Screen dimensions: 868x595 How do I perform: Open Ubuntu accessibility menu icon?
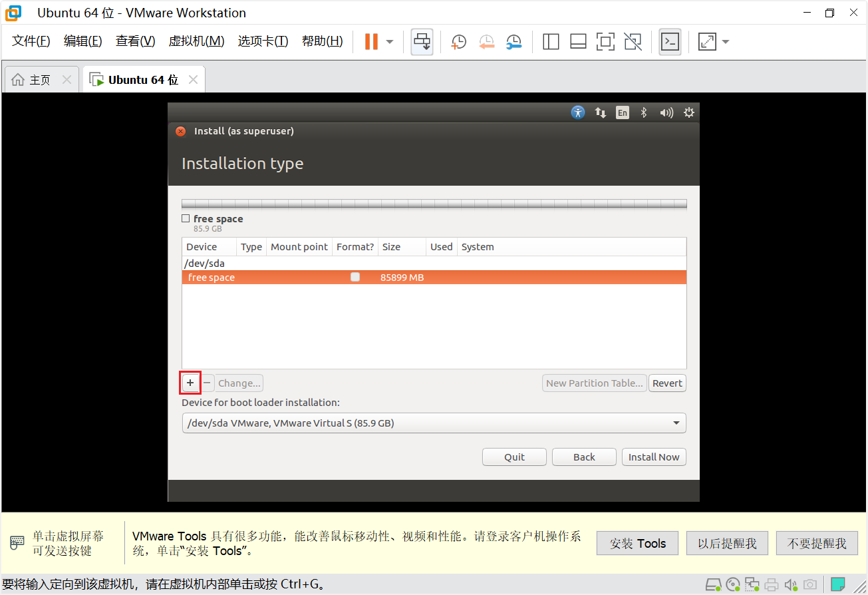coord(578,112)
